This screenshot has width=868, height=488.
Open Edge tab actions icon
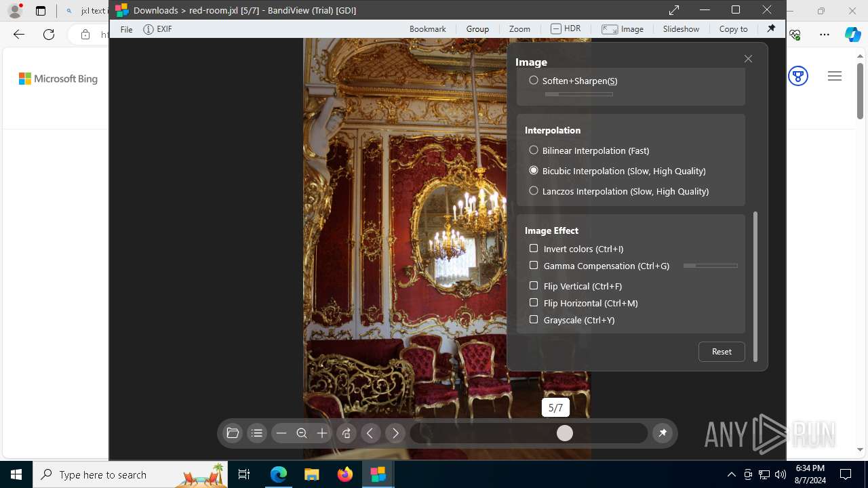41,11
